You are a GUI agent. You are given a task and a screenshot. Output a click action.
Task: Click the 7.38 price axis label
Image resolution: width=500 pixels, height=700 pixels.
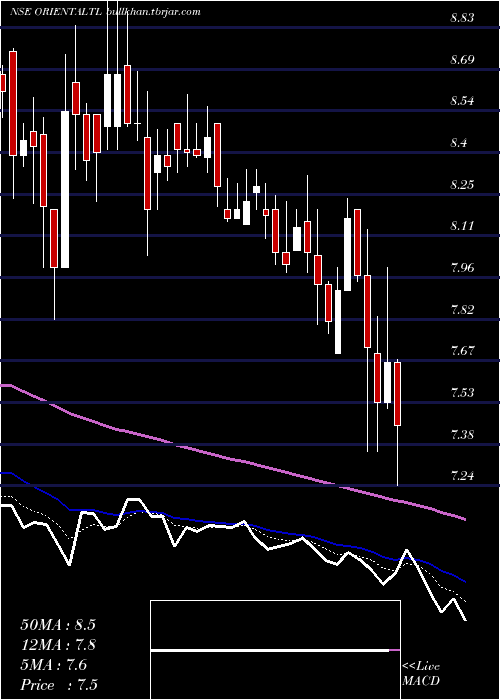[462, 434]
